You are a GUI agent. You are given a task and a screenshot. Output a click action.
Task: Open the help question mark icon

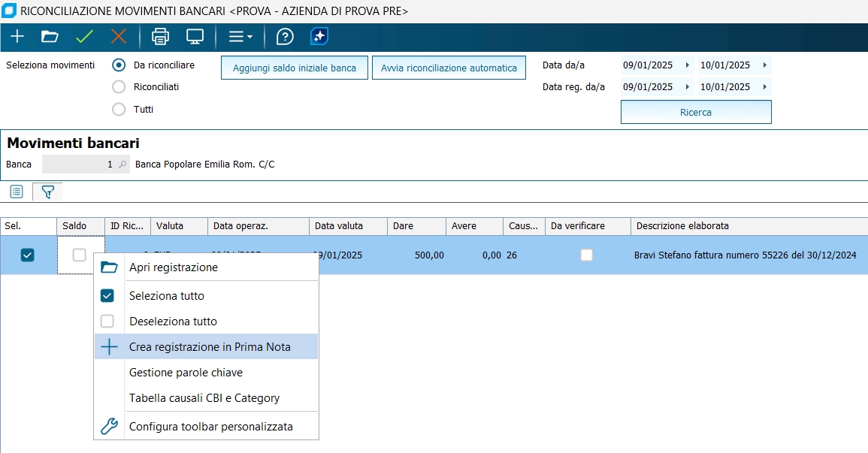285,36
